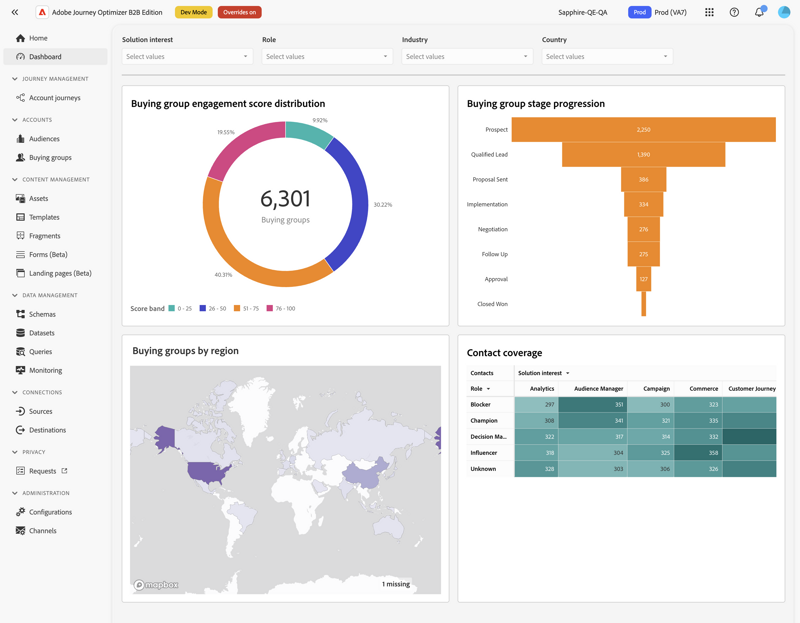Click the 1 missing label on map
The width and height of the screenshot is (800, 623).
[396, 584]
